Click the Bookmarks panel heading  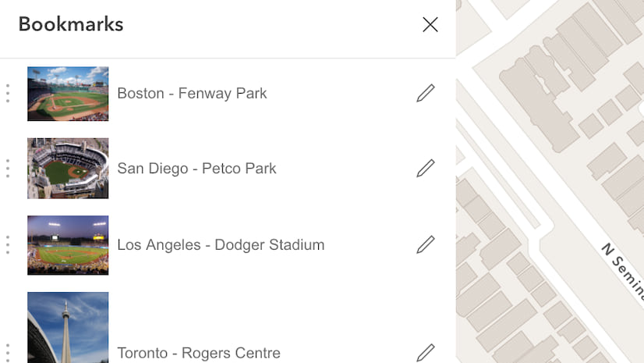[x=71, y=24]
